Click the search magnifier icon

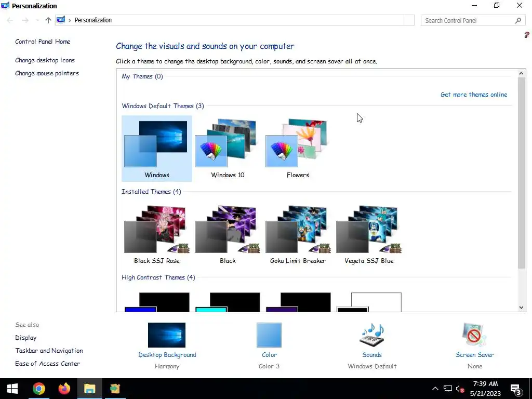518,20
